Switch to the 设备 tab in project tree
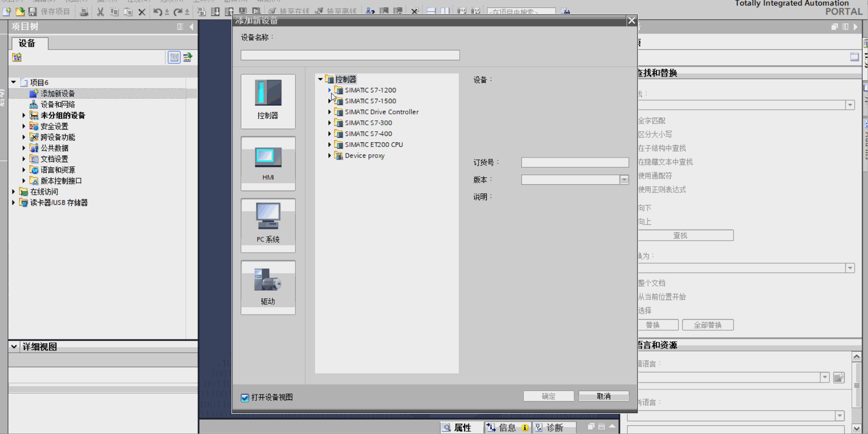868x434 pixels. click(x=27, y=43)
